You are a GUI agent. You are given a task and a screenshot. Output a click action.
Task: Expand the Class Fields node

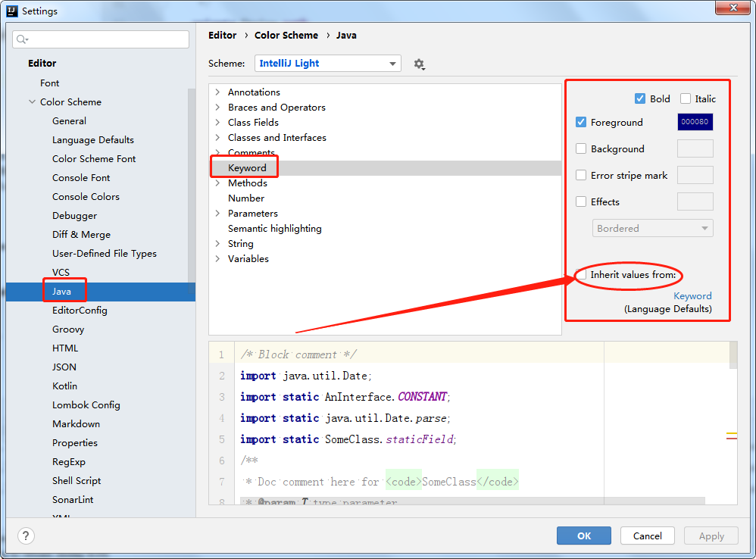pos(217,123)
